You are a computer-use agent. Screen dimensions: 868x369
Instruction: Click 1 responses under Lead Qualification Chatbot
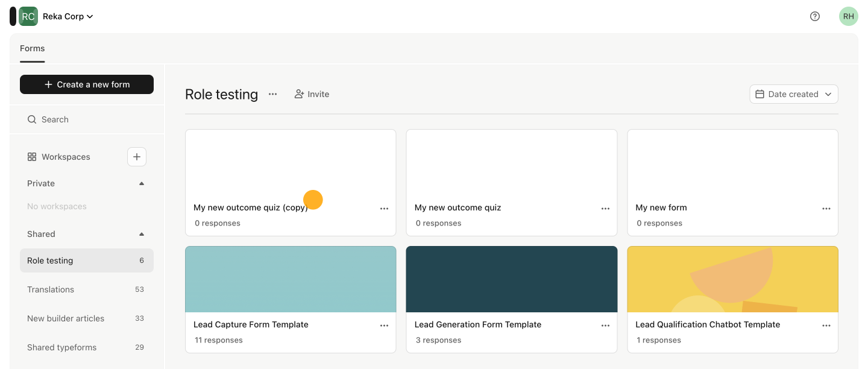tap(659, 340)
